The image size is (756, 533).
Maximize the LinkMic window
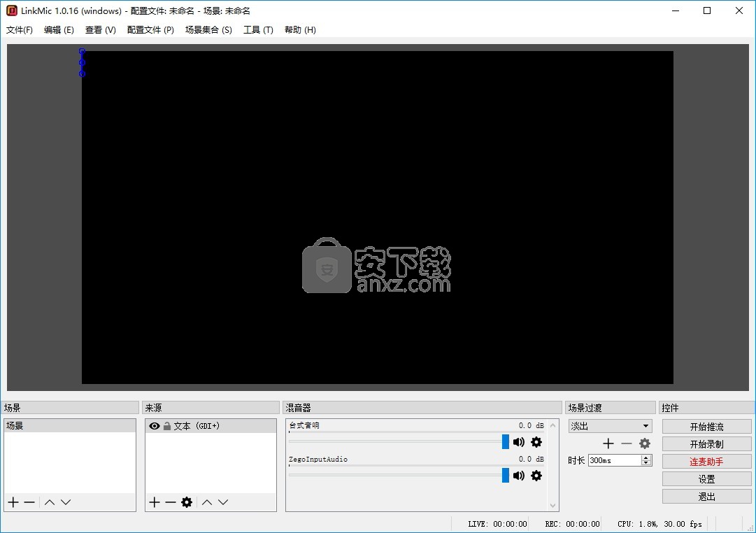707,10
